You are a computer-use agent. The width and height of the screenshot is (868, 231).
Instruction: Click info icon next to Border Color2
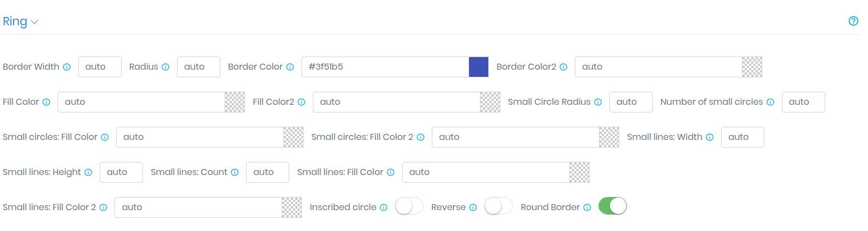[x=563, y=67]
